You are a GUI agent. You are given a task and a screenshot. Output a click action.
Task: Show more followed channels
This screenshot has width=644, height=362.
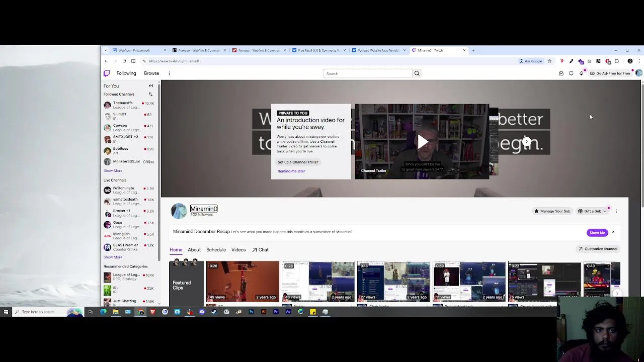coord(113,171)
